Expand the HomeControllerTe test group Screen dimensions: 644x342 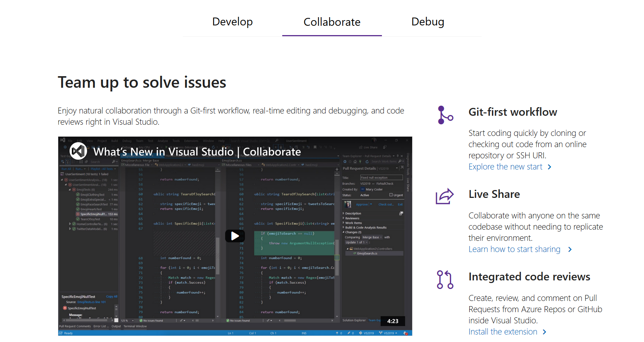70,224
